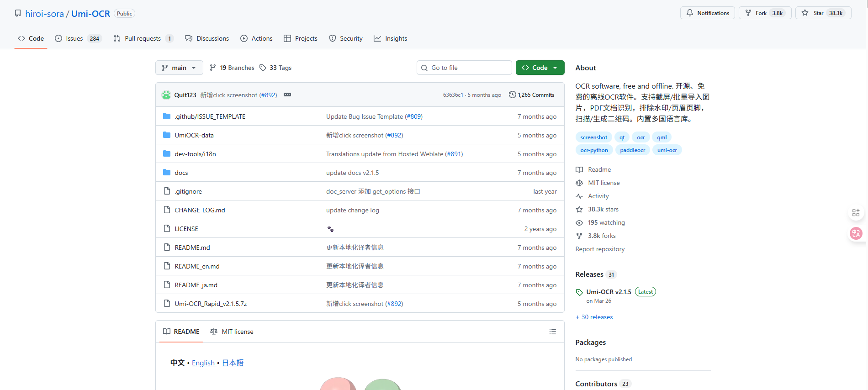868x390 pixels.
Task: Open the #892 link in latest commit
Action: pyautogui.click(x=268, y=95)
